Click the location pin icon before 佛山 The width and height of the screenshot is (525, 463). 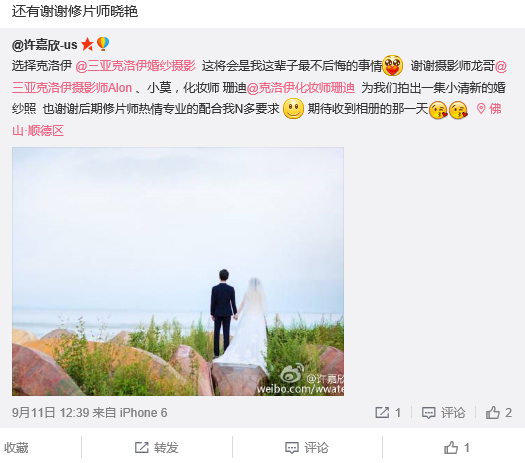coord(481,109)
